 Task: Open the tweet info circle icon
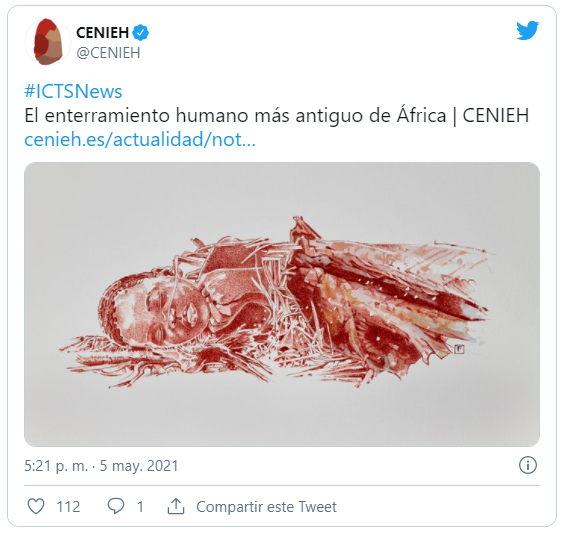click(x=528, y=465)
